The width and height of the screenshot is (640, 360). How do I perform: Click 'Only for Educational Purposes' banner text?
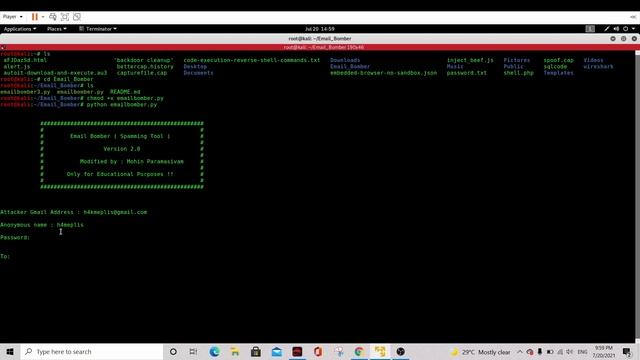tap(120, 174)
